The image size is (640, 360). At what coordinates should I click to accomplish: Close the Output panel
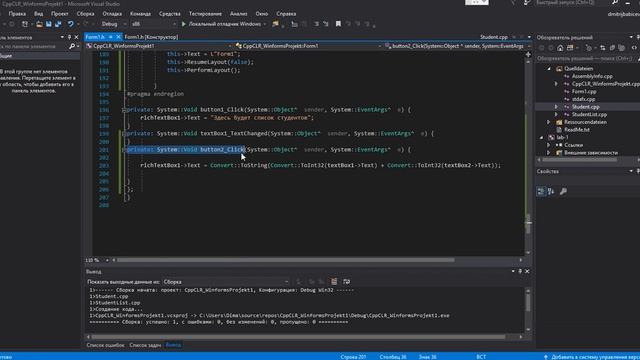[x=527, y=271]
